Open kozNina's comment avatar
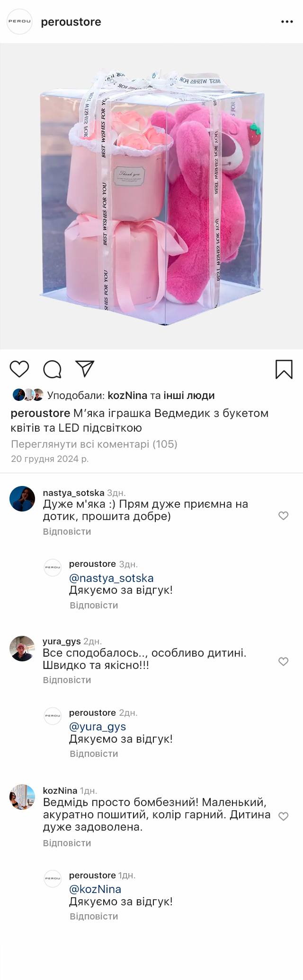Screen dimensions: 303x980 point(22,797)
